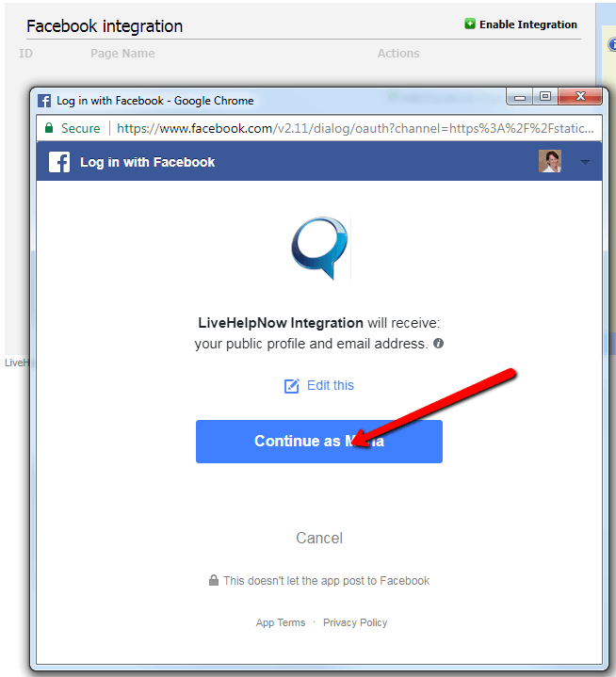The height and width of the screenshot is (677, 616).
Task: Click the info icon beside email address
Action: point(439,344)
